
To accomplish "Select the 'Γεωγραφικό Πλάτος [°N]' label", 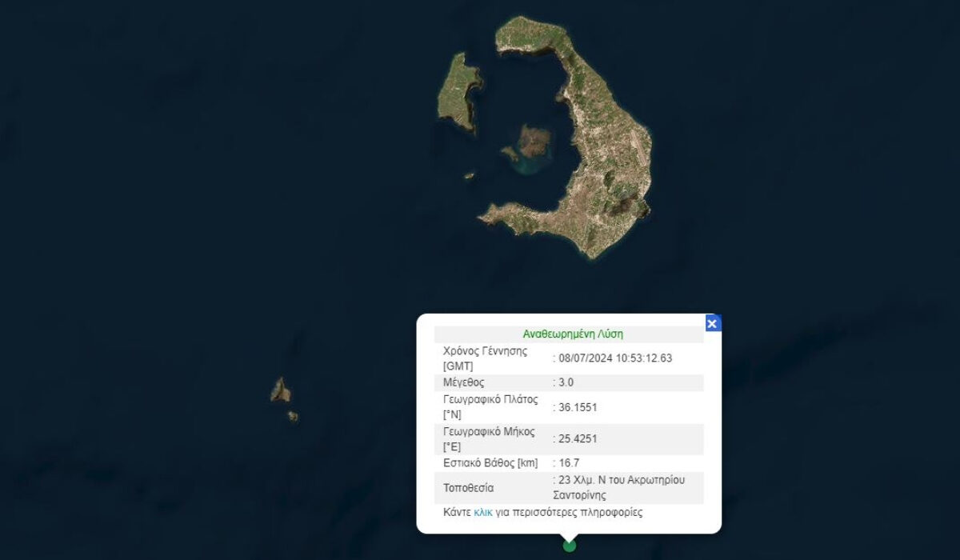I will click(x=490, y=407).
